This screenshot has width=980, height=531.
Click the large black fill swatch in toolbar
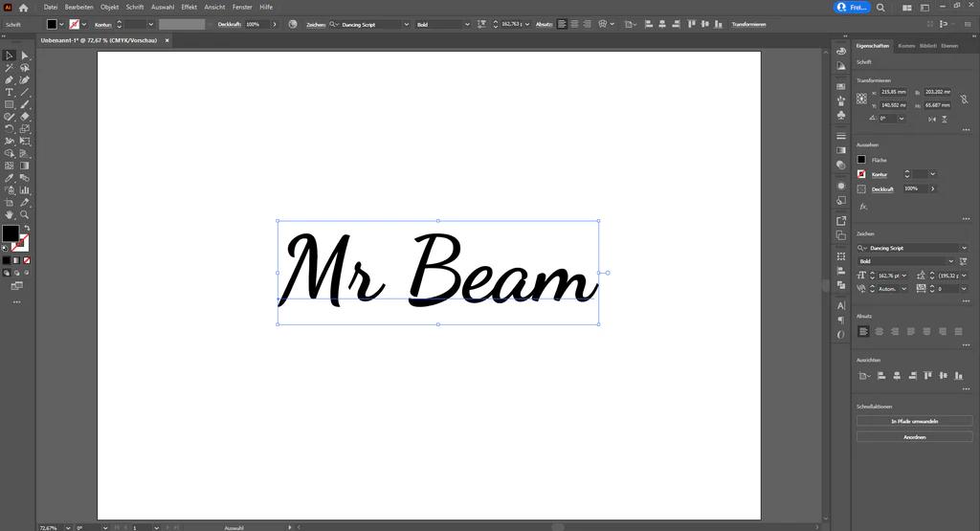[10, 233]
